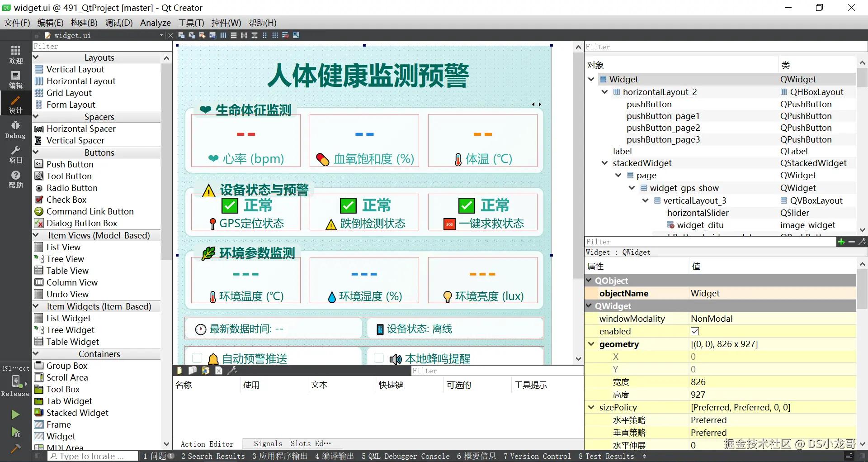Click the widget box Filter field
The image size is (868, 462).
tap(102, 46)
